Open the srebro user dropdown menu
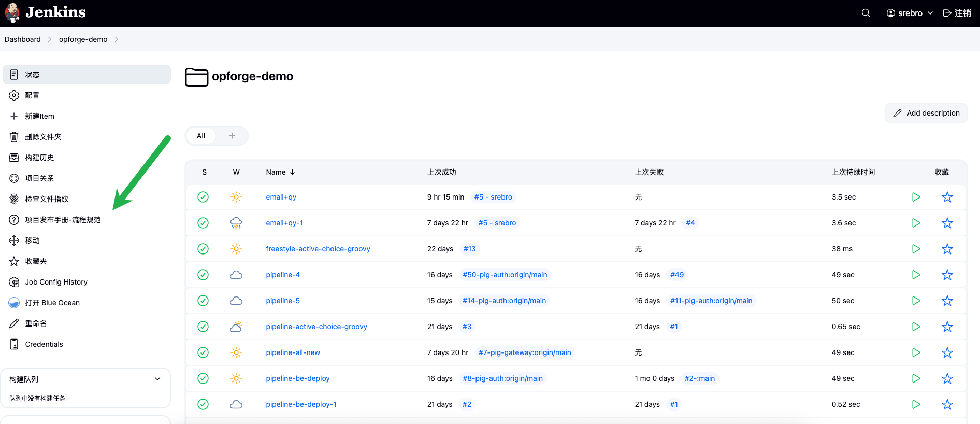The height and width of the screenshot is (424, 980). pos(910,13)
